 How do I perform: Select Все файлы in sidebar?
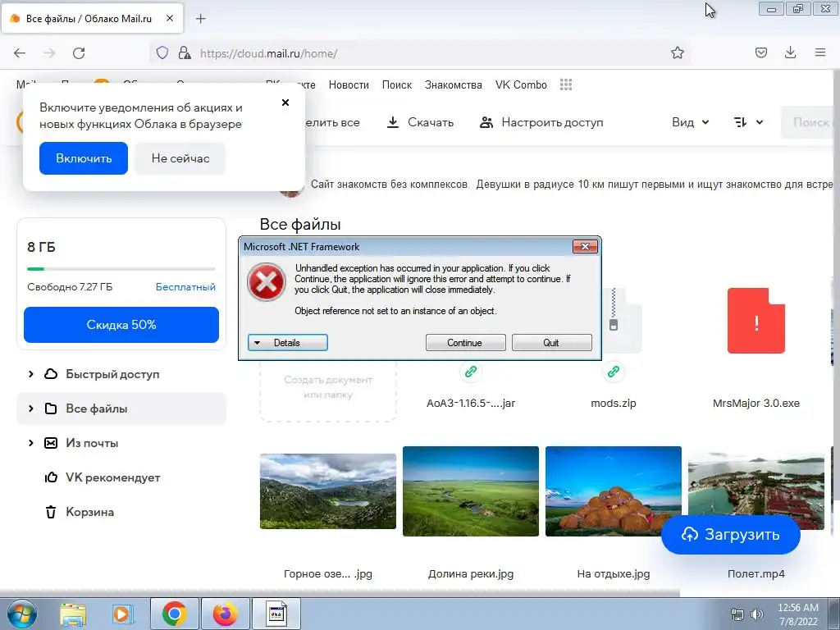pyautogui.click(x=121, y=409)
